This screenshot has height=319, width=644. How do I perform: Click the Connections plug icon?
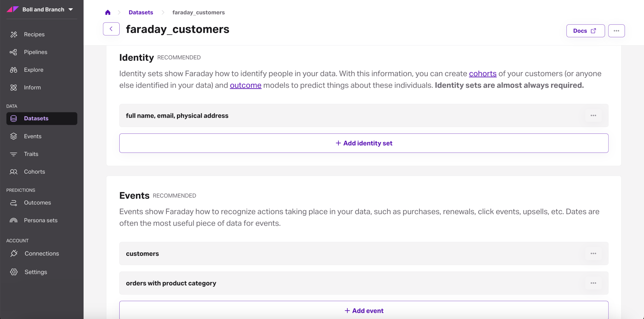14,253
